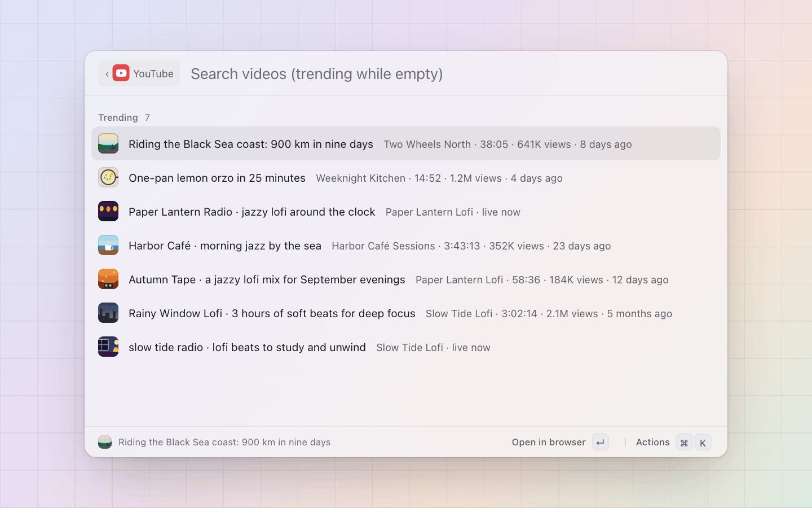This screenshot has width=812, height=508.
Task: Open the Actions menu
Action: coord(653,442)
